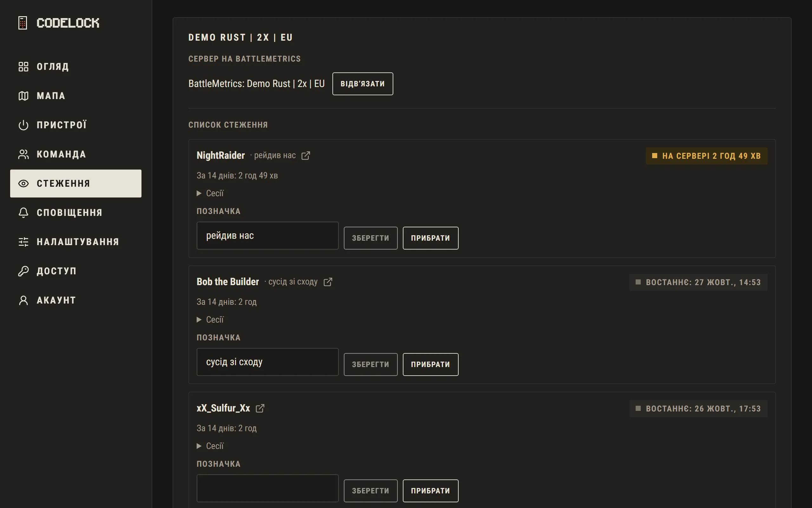Image resolution: width=812 pixels, height=508 pixels.
Task: Click the Мапа map icon
Action: (x=23, y=96)
